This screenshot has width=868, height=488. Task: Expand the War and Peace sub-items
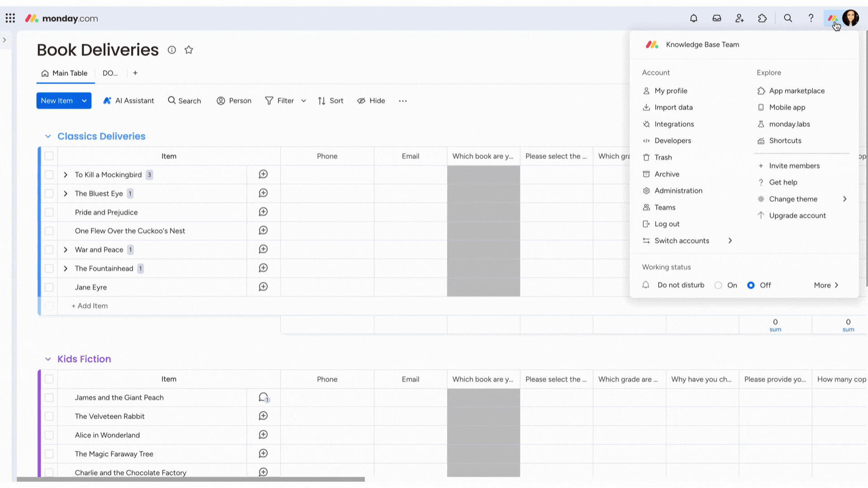point(66,249)
